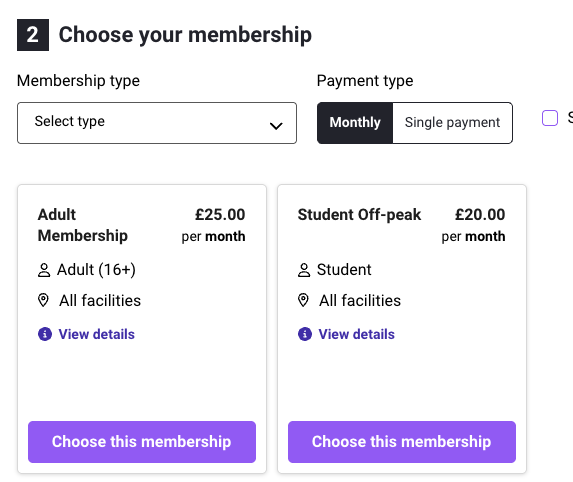This screenshot has height=482, width=573.
Task: Open the Membership type dropdown
Action: [157, 123]
